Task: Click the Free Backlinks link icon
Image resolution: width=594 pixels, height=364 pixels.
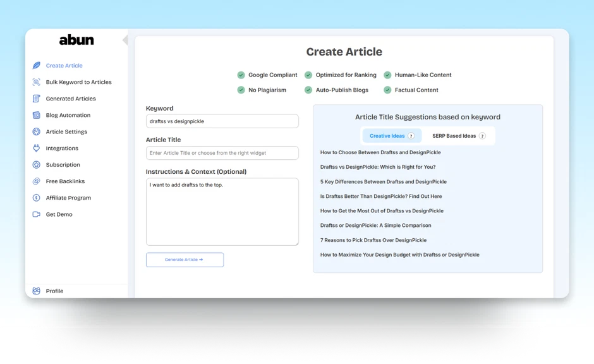Action: [x=37, y=181]
